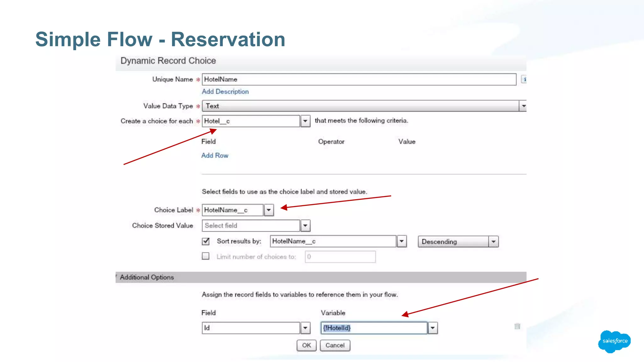Click the {!HotelId} variable input
The width and height of the screenshot is (644, 362).
point(374,328)
